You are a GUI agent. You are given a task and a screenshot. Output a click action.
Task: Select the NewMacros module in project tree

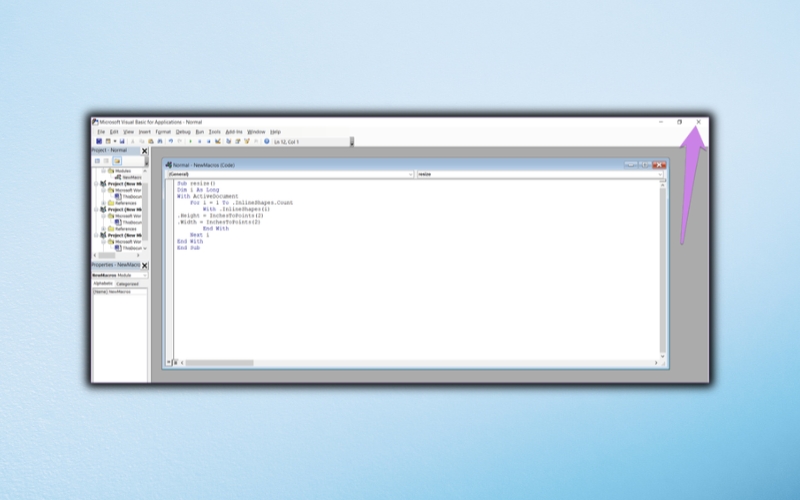[132, 177]
